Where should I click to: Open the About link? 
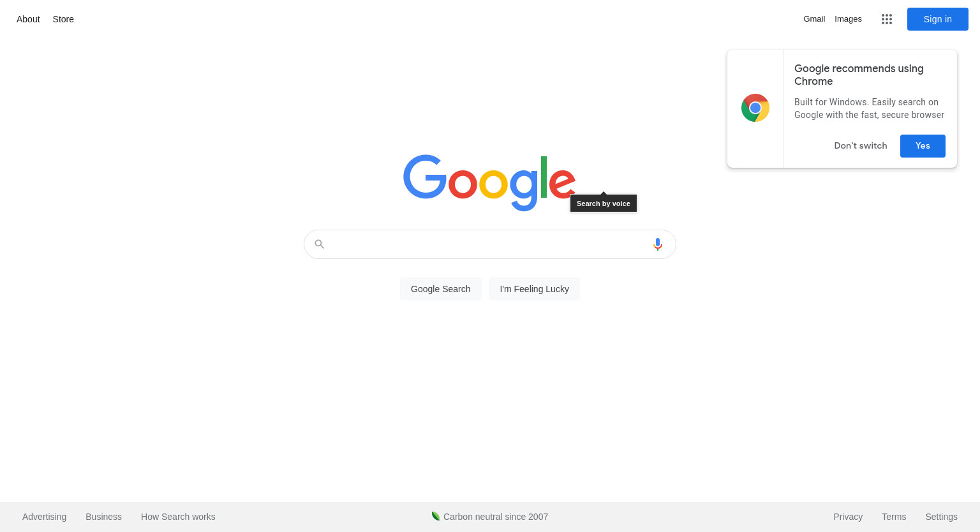point(28,19)
